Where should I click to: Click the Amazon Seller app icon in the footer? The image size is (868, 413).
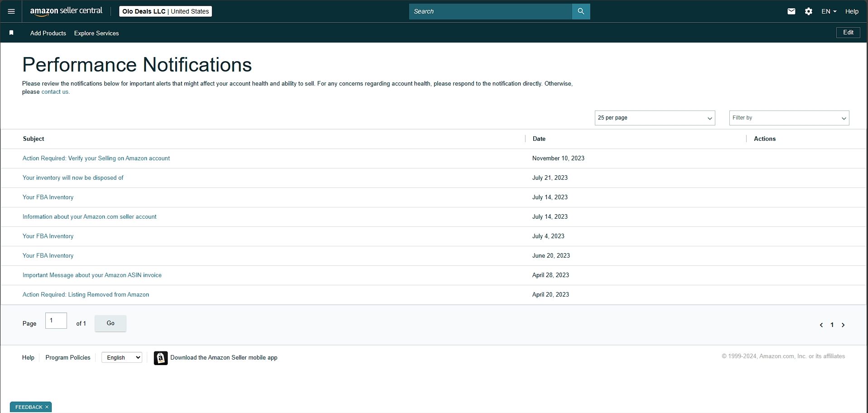pyautogui.click(x=161, y=358)
